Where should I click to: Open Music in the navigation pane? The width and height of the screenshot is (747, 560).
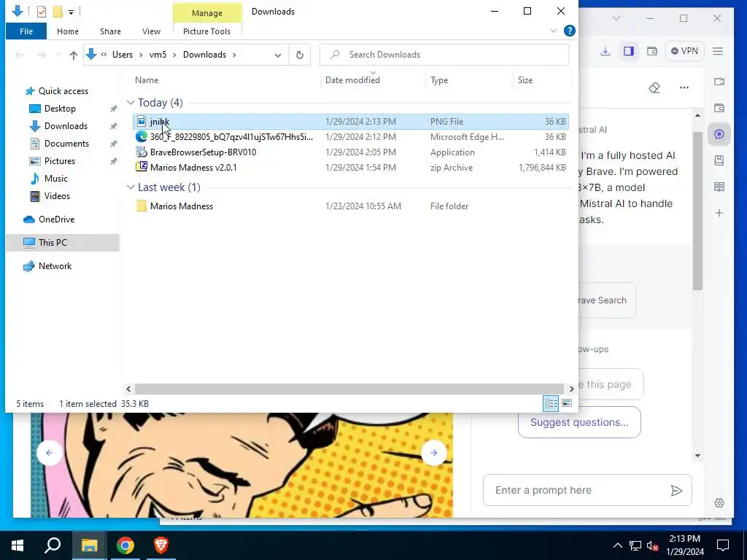(x=55, y=179)
